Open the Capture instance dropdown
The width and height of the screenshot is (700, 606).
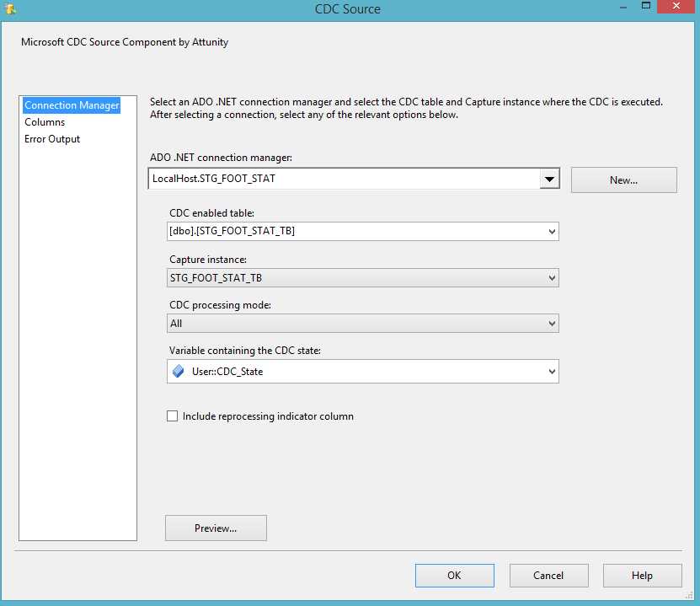552,276
